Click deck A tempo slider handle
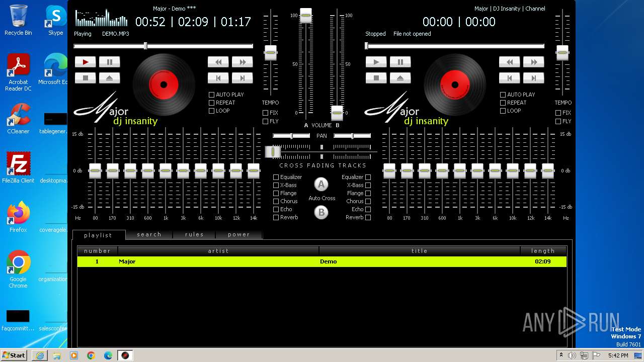The height and width of the screenshot is (362, 644). (x=270, y=53)
